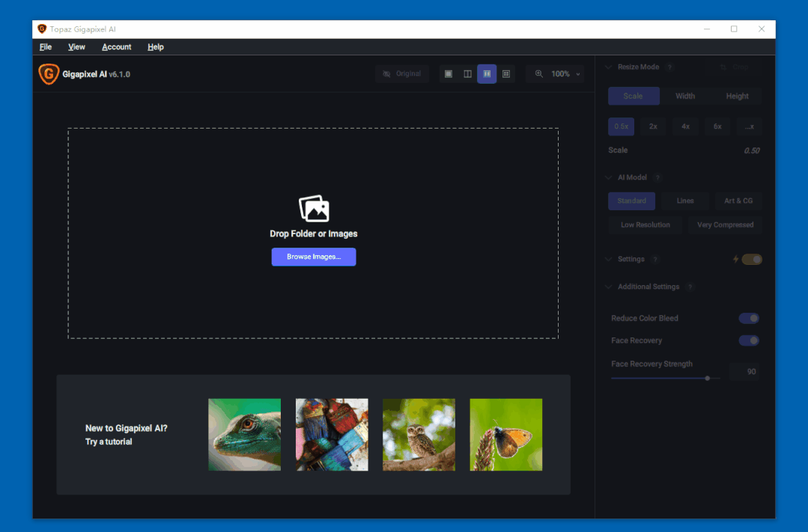
Task: Maximize the Topaz Gigapixel AI window
Action: pyautogui.click(x=734, y=29)
